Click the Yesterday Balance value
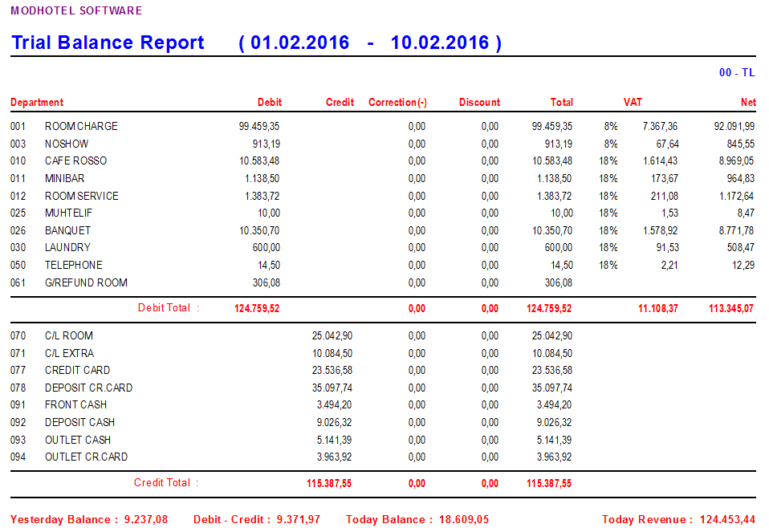The height and width of the screenshot is (532, 769). coord(144,520)
